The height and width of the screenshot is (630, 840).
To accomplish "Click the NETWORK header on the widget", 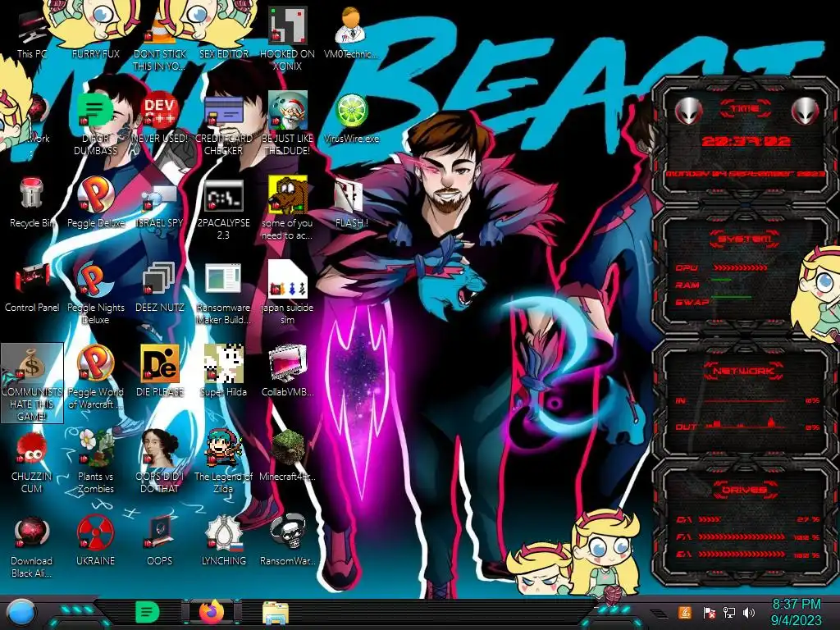I will point(745,370).
